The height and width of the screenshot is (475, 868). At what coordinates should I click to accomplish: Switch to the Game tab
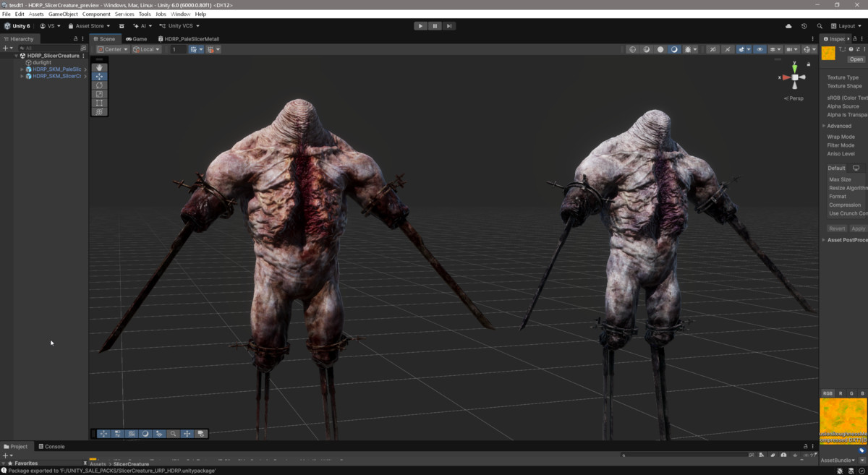[136, 39]
